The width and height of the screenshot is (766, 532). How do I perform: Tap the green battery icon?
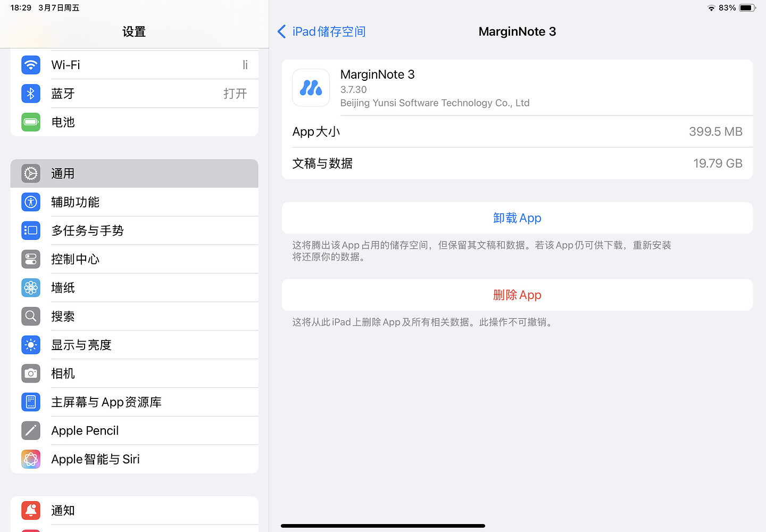click(x=31, y=122)
